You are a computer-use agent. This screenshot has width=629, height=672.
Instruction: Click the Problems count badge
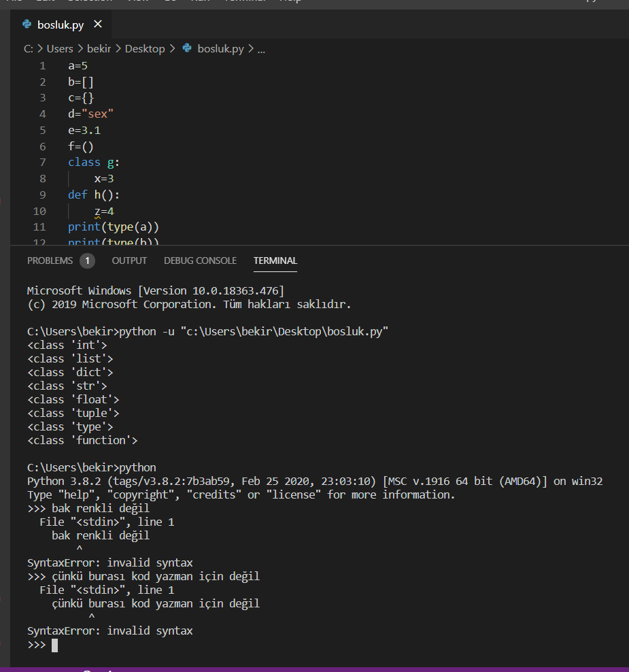click(87, 261)
